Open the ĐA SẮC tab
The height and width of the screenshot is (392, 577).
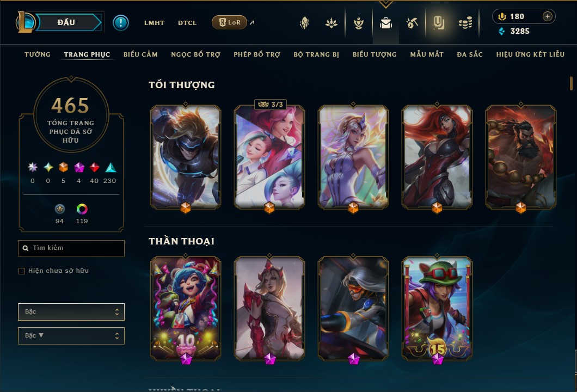click(x=470, y=54)
